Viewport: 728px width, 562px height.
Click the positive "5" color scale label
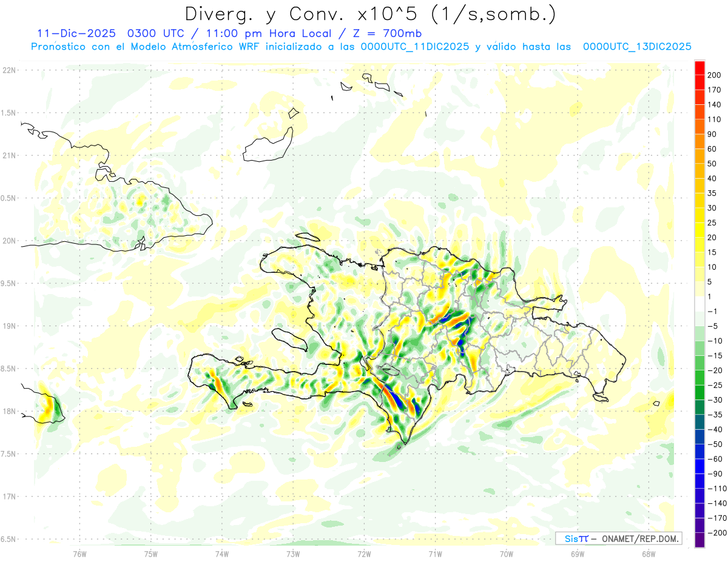(x=710, y=282)
